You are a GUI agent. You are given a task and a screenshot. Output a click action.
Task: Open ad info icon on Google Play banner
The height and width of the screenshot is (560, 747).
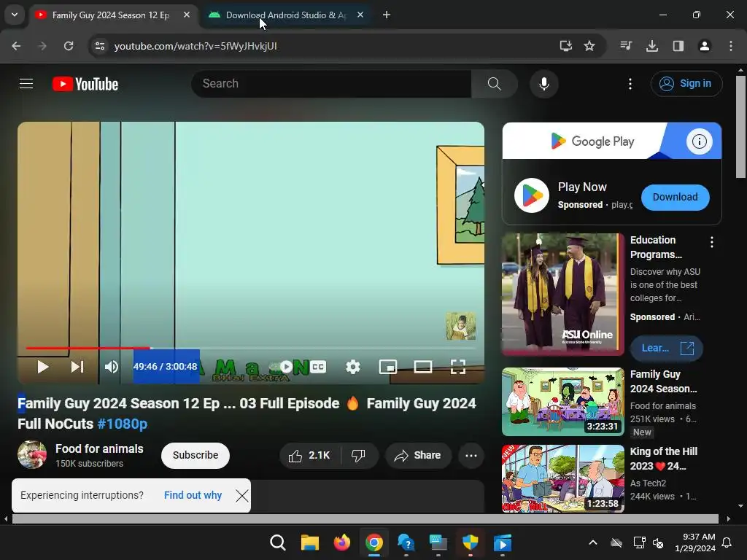(699, 141)
